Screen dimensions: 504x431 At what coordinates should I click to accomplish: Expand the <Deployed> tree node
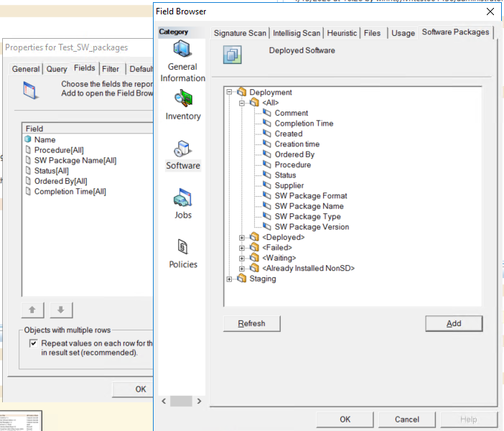pos(242,238)
